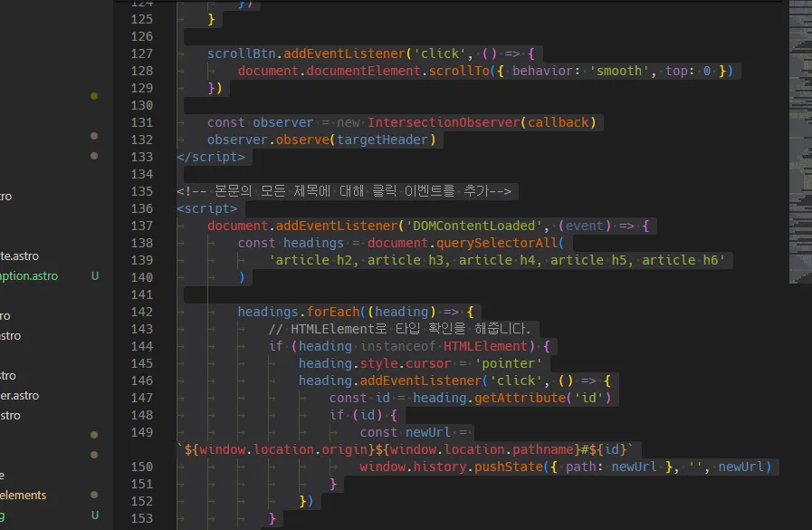Click line number 150 in the gutter
The height and width of the screenshot is (530, 812).
pos(142,467)
